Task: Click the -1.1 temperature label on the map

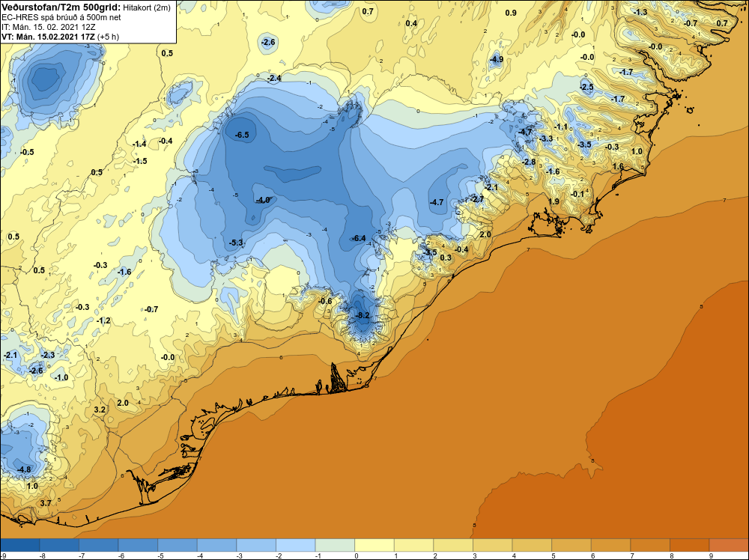Action: (x=561, y=127)
